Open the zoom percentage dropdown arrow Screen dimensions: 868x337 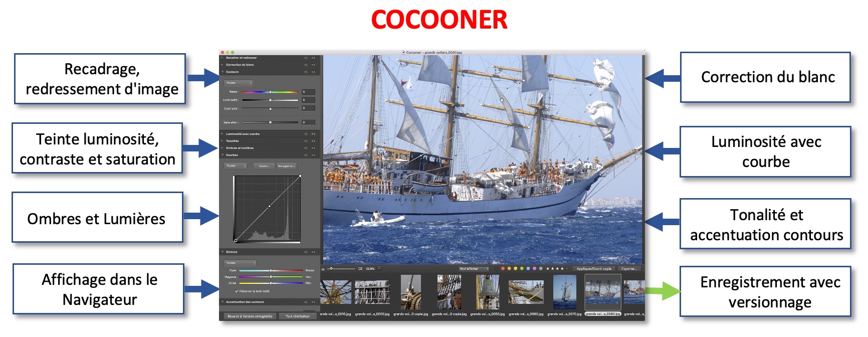point(379,268)
